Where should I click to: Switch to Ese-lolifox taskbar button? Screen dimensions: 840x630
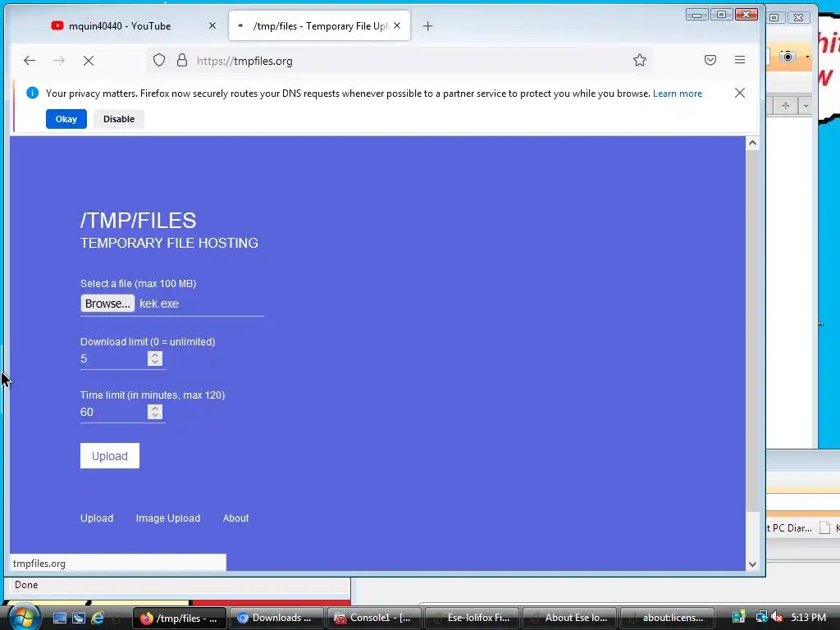tap(472, 619)
